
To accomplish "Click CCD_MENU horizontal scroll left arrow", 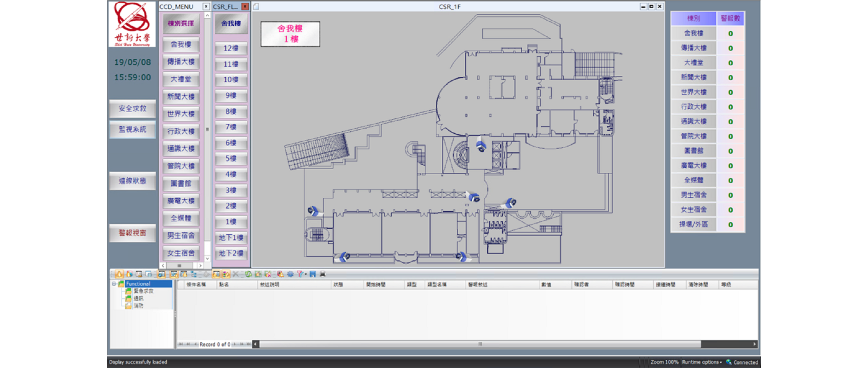I will point(163,265).
